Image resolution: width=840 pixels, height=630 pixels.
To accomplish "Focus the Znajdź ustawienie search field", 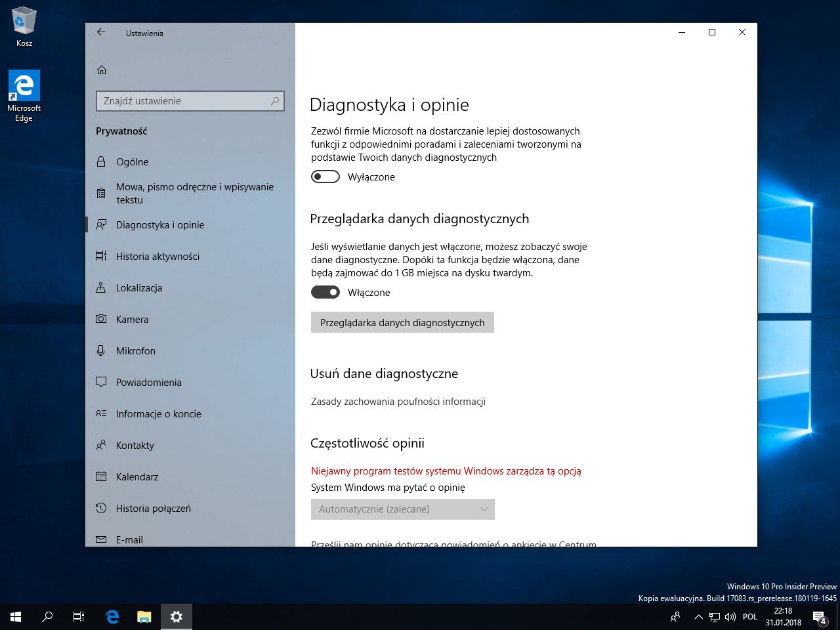I will coord(190,101).
